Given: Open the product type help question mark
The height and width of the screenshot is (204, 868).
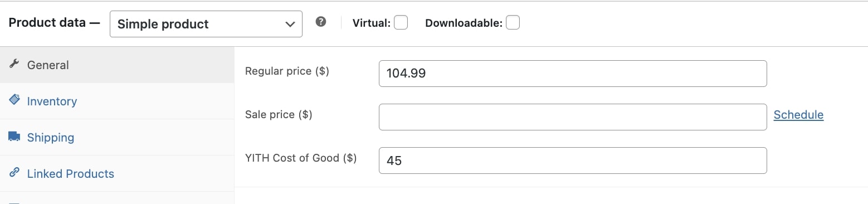Looking at the screenshot, I should [x=320, y=22].
